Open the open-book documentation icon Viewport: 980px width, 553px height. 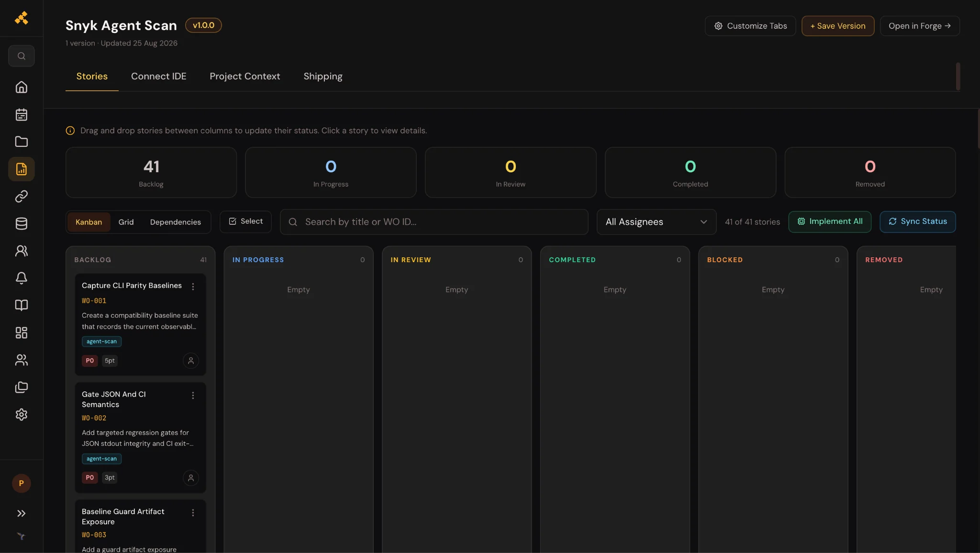coord(22,305)
